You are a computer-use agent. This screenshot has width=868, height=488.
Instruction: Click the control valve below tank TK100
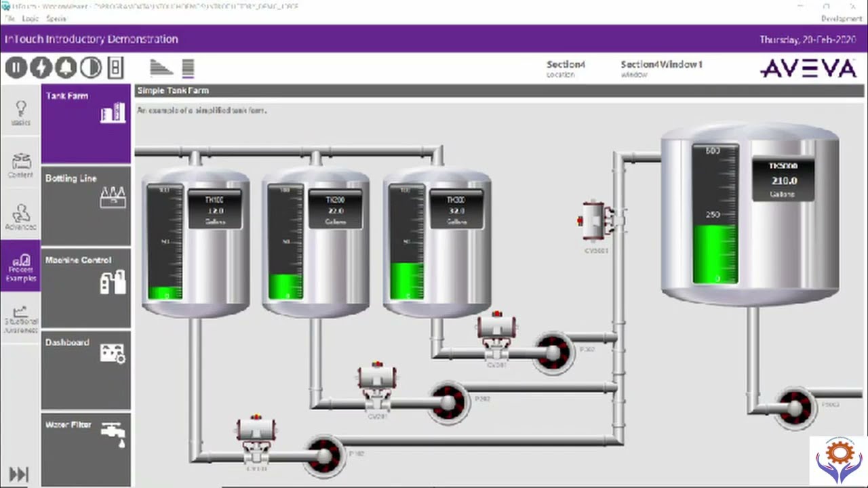coord(256,438)
